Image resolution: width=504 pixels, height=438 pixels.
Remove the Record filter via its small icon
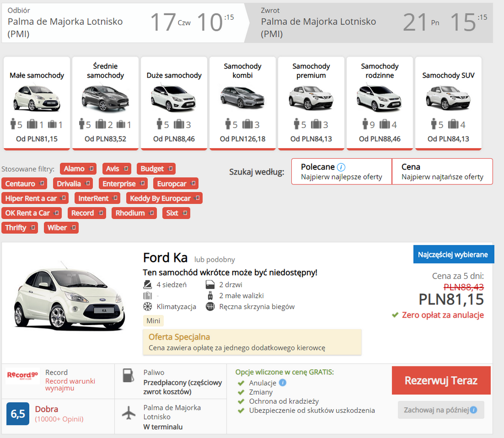(101, 213)
